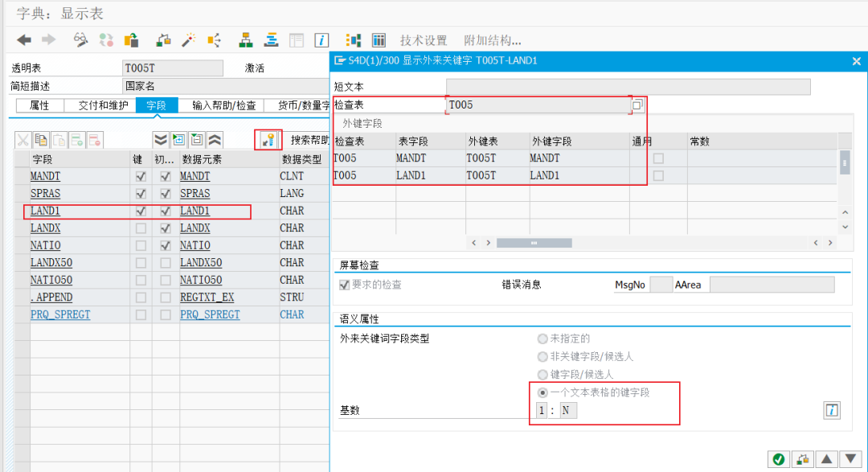
Task: Toggle the key checkbox for the LANDX row
Action: tap(141, 228)
